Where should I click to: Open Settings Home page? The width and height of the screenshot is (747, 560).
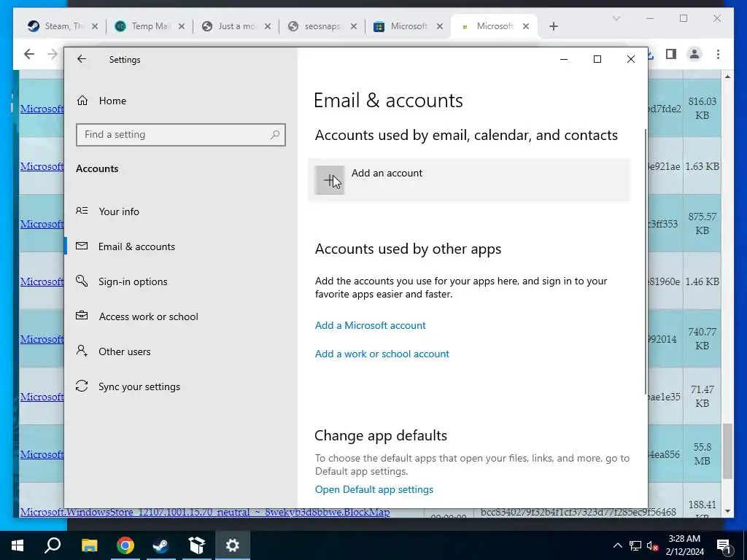101,101
